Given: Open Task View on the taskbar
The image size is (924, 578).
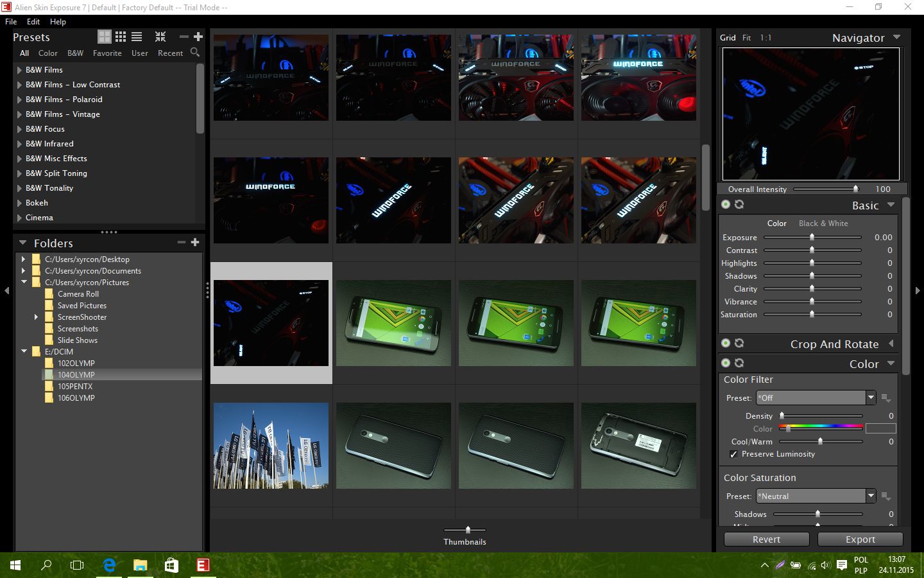Looking at the screenshot, I should pos(77,565).
